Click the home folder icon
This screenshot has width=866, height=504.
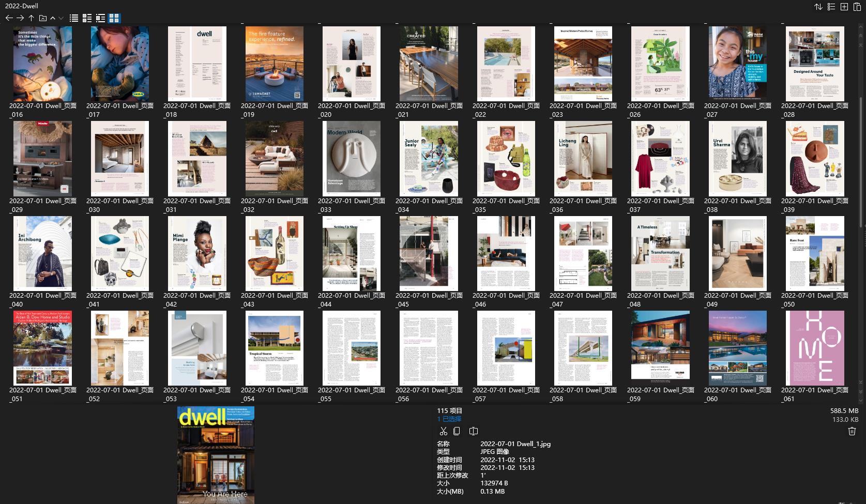tap(42, 18)
